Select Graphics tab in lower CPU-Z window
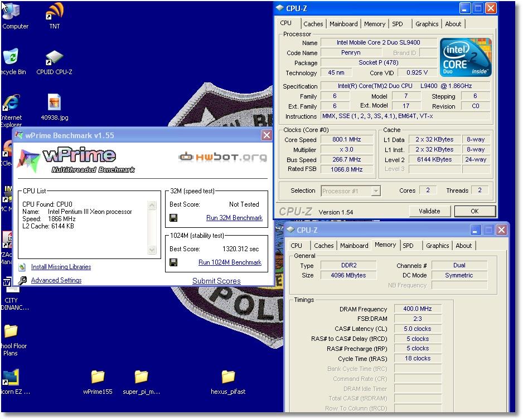The height and width of the screenshot is (420, 523). tap(437, 246)
